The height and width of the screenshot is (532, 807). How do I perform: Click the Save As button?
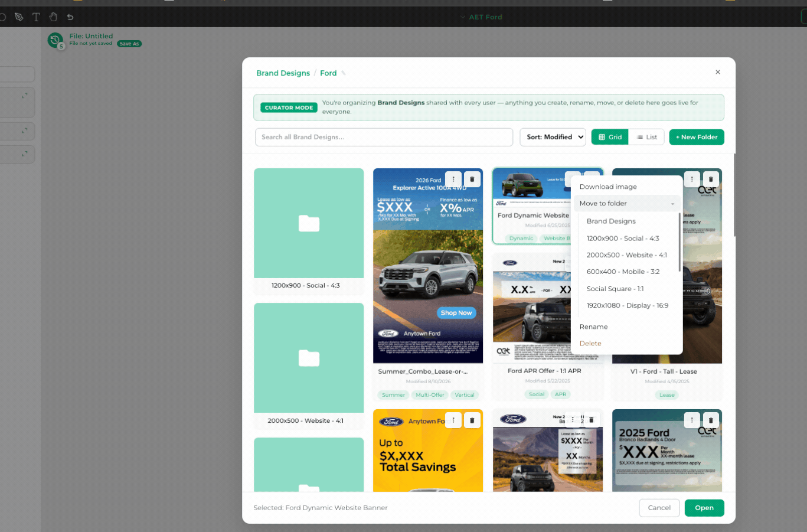tap(129, 44)
